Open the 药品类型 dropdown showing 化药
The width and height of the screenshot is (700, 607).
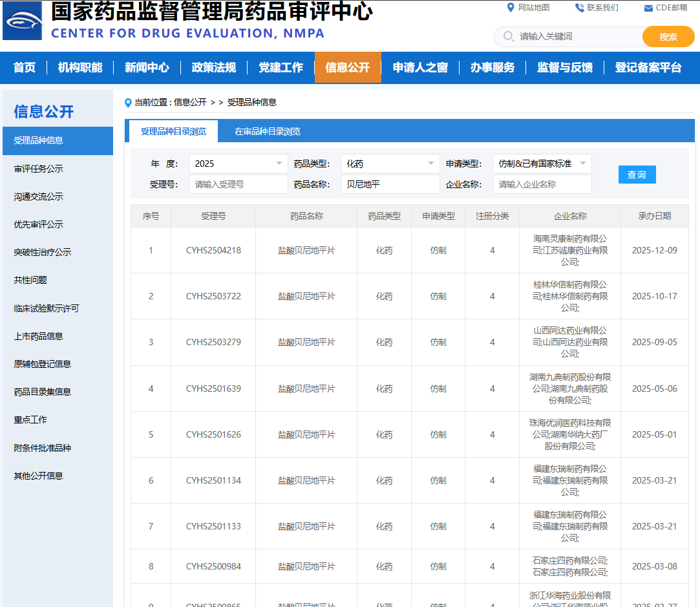click(390, 164)
